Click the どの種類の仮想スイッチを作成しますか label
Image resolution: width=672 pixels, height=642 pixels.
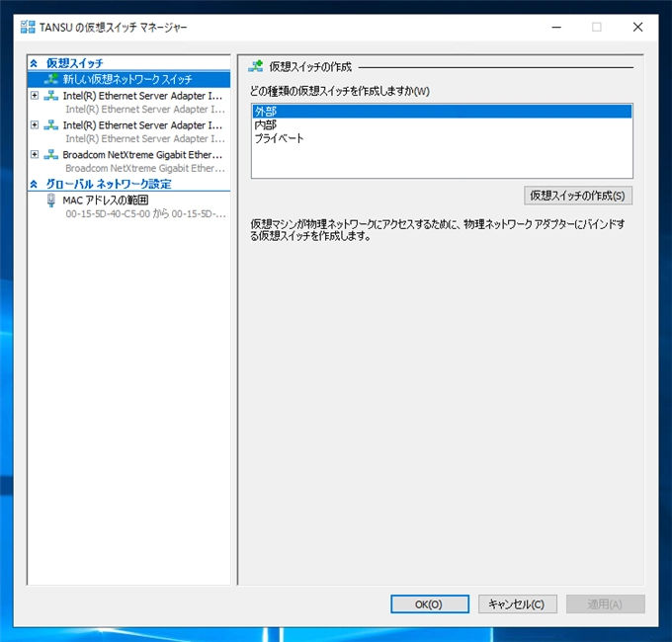pos(340,91)
